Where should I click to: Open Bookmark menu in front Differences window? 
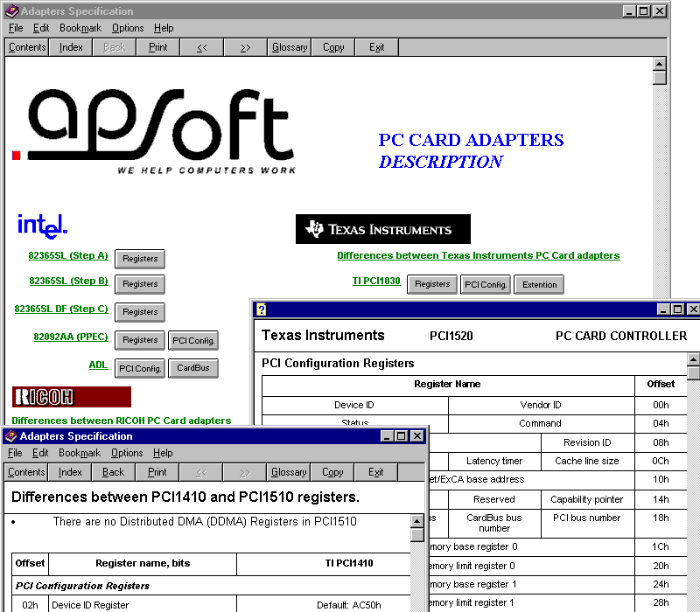[80, 453]
